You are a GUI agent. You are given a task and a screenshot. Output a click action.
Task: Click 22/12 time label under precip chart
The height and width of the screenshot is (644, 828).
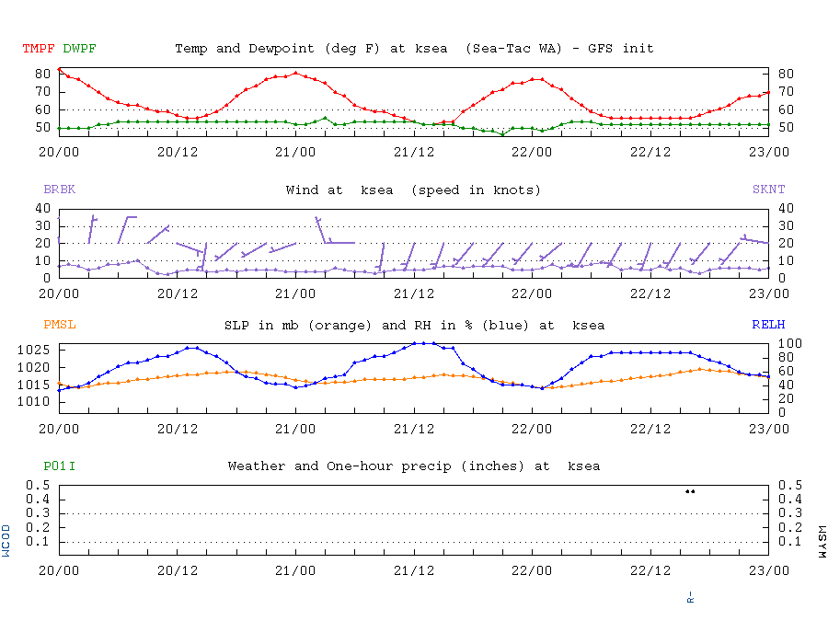[650, 570]
